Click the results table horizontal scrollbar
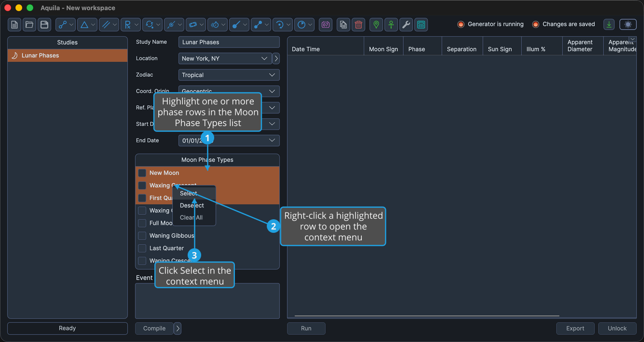 pos(427,316)
